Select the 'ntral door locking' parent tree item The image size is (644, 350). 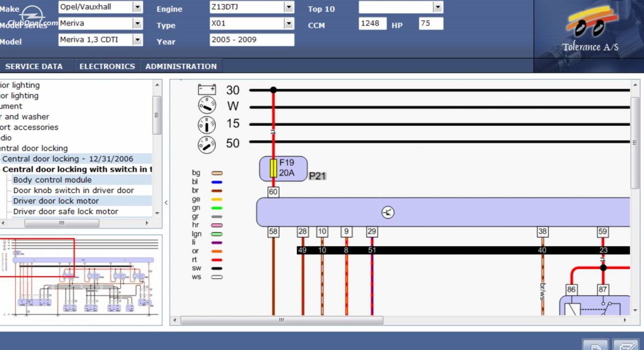point(34,148)
